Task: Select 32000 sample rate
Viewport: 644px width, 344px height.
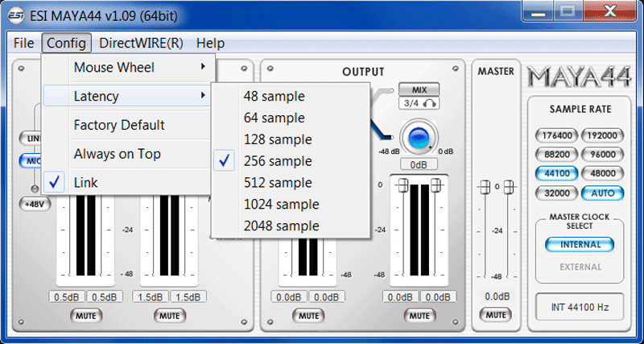Action: pos(556,193)
